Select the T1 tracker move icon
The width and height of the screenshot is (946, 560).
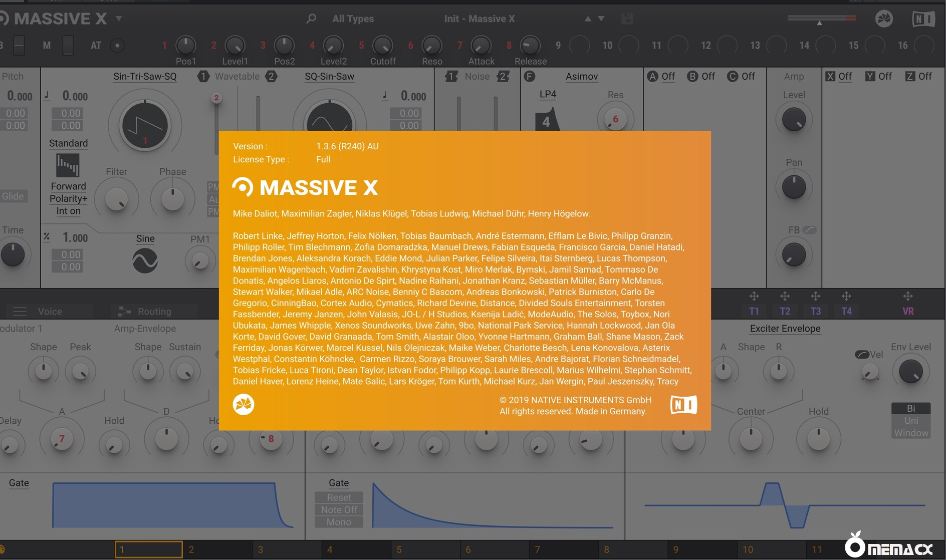[x=754, y=297]
